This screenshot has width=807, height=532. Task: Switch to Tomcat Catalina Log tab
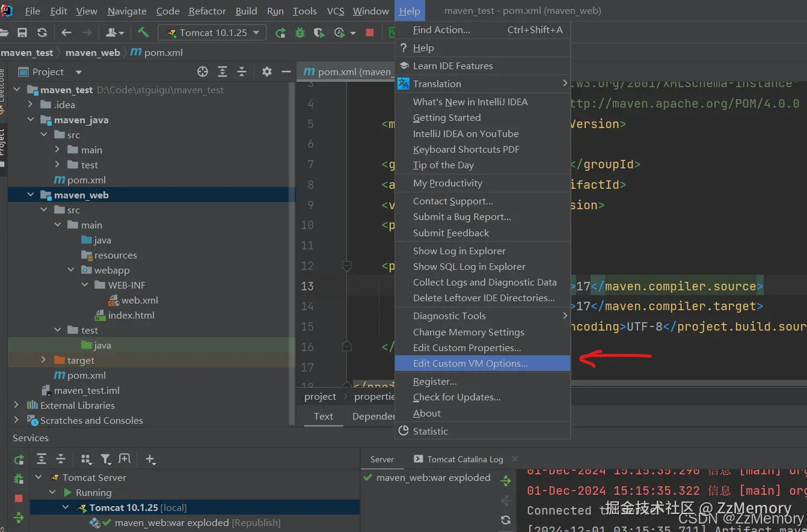point(464,459)
